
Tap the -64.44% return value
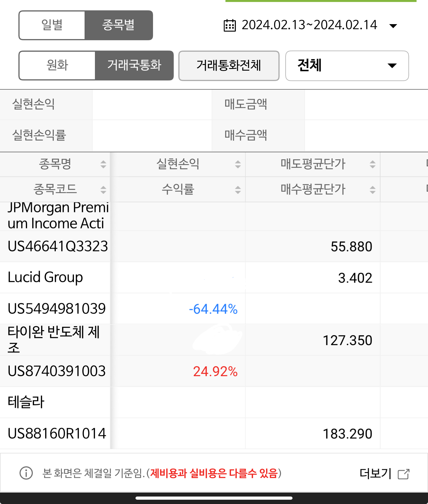point(213,309)
